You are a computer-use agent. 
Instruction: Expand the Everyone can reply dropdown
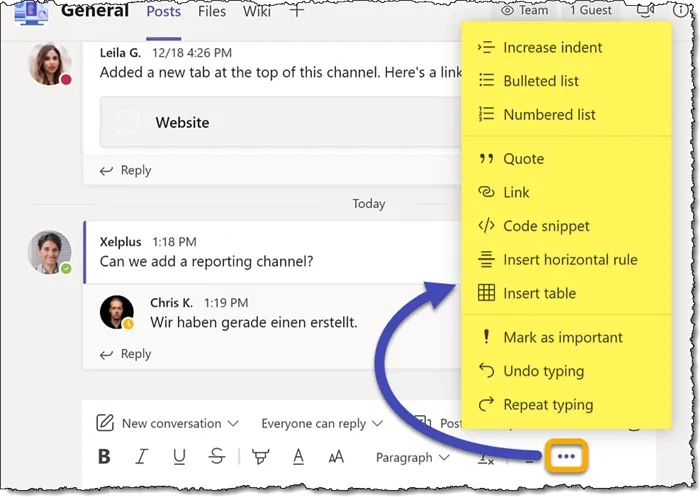(321, 423)
